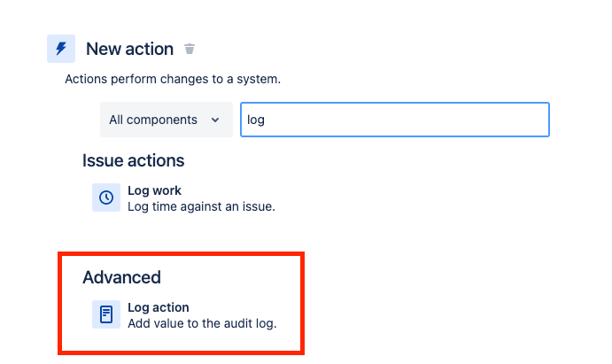Place cursor after the typed 'log' text
612x364 pixels.
(x=266, y=120)
